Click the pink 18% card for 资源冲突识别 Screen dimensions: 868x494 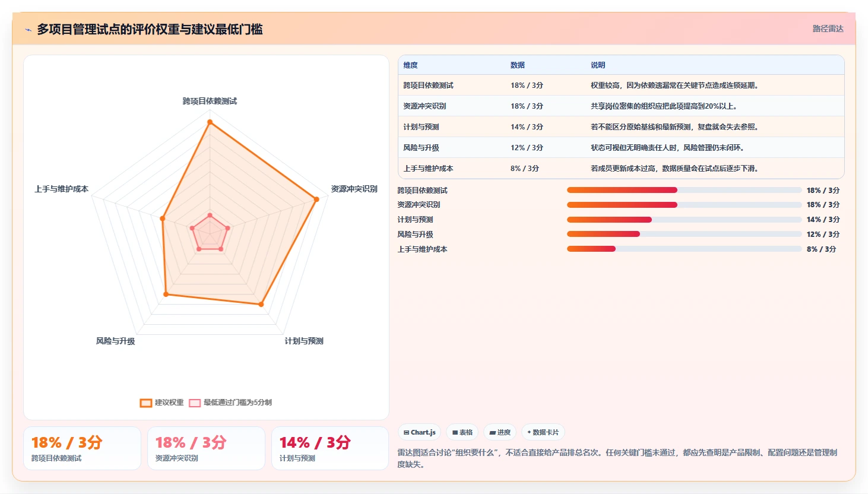click(x=206, y=448)
